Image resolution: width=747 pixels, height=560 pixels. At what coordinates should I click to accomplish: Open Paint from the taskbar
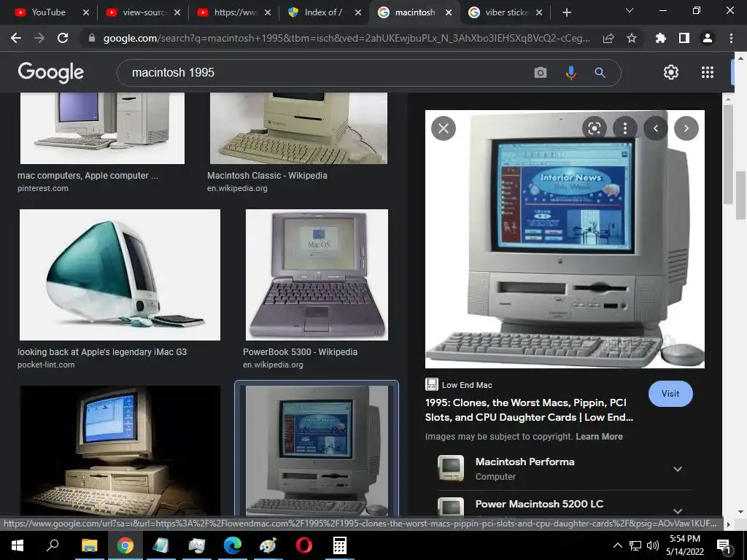[268, 545]
